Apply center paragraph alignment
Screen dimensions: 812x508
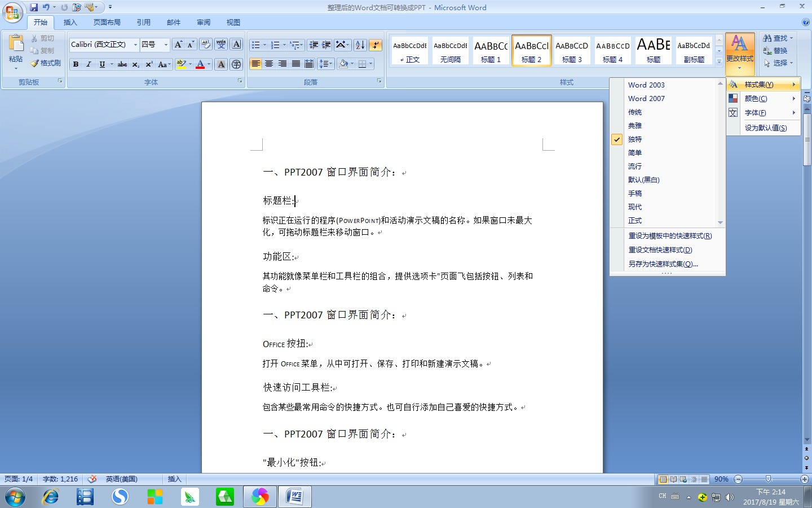tap(270, 64)
